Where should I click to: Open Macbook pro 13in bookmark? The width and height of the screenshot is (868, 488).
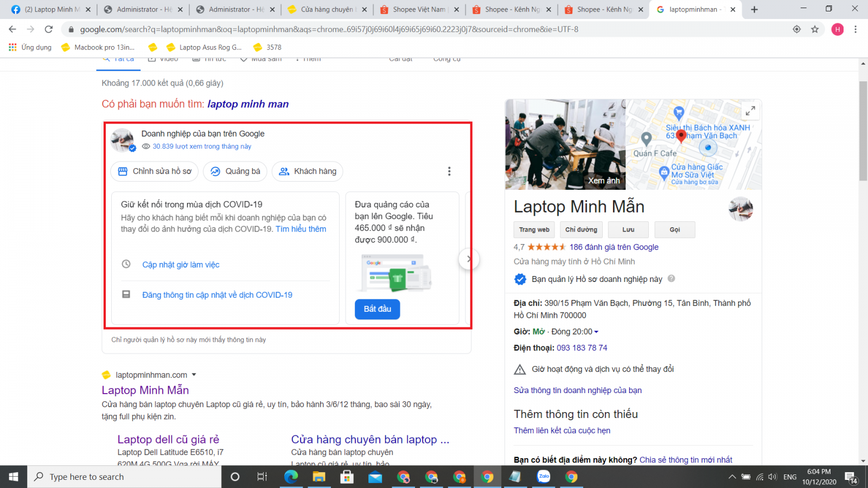point(99,47)
